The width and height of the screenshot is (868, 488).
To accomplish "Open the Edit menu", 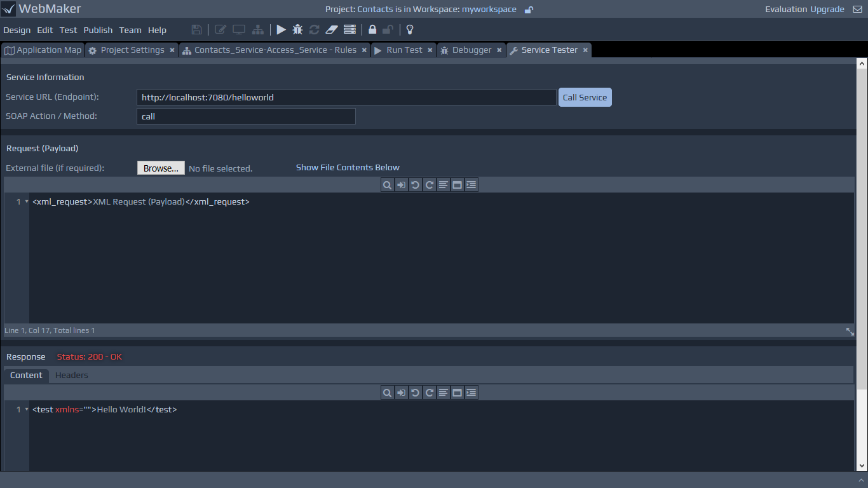I will pos(45,30).
